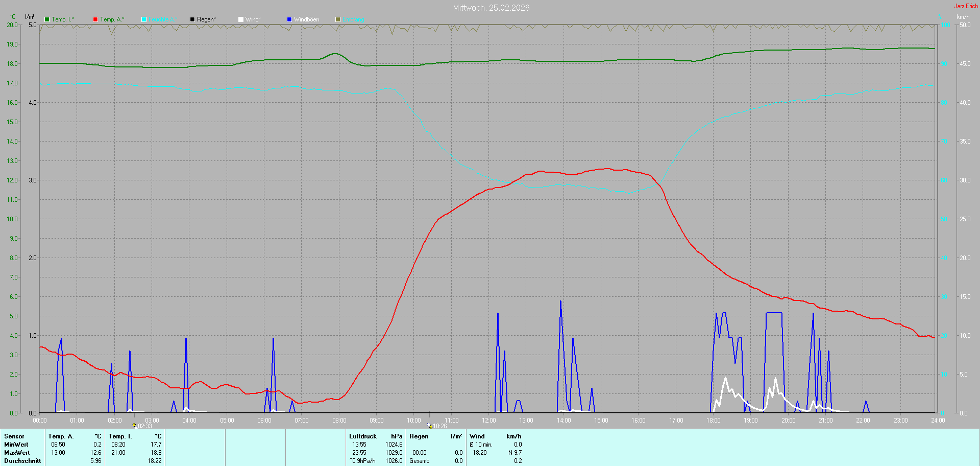Click the 'Regen' column header in the table
Image resolution: width=980 pixels, height=466 pixels.
419,436
